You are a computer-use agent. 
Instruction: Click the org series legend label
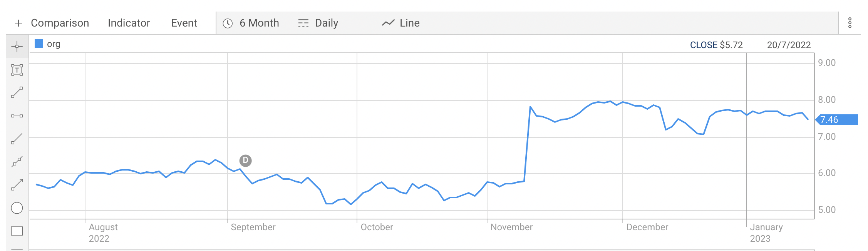[54, 44]
